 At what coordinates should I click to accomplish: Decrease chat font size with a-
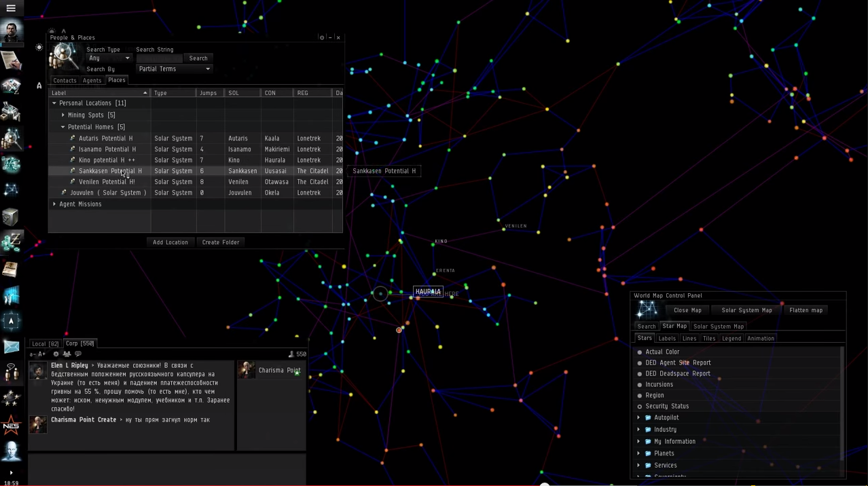33,354
